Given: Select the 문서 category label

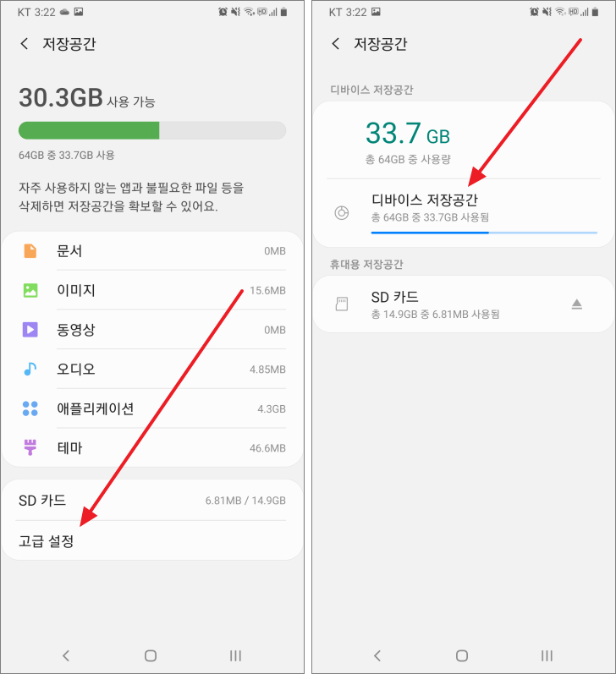Looking at the screenshot, I should (69, 251).
